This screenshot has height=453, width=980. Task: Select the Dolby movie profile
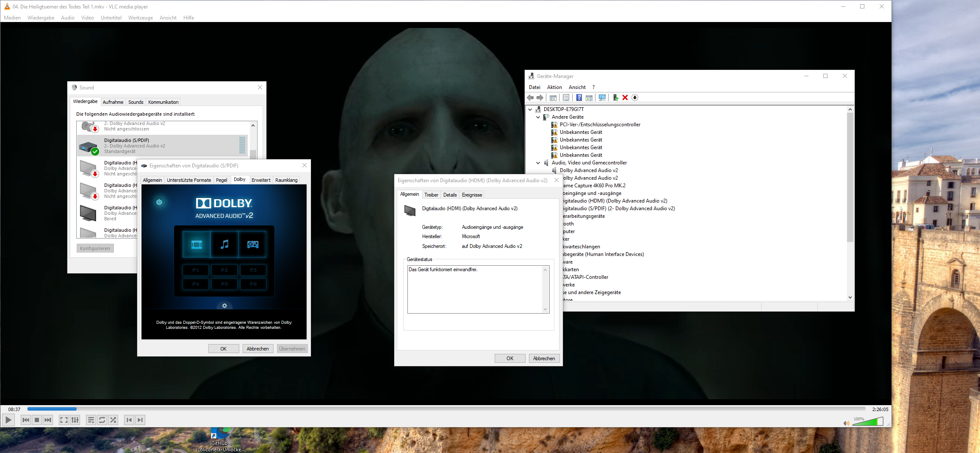pos(197,245)
